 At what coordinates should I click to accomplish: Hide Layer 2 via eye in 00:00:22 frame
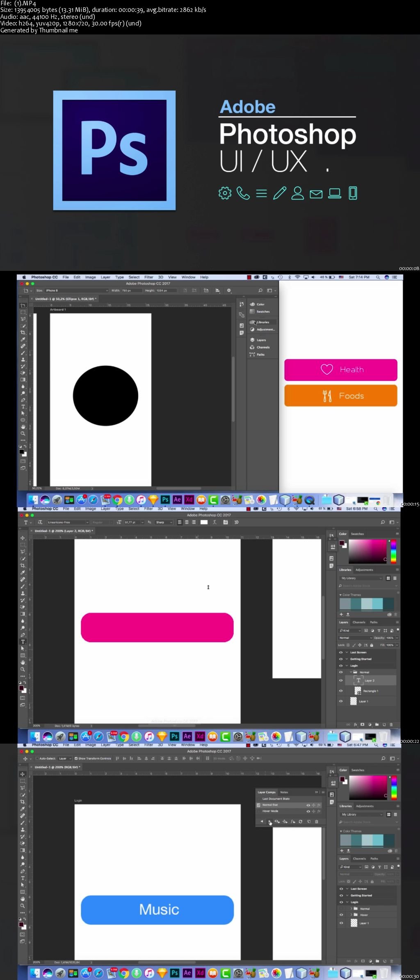[x=341, y=680]
